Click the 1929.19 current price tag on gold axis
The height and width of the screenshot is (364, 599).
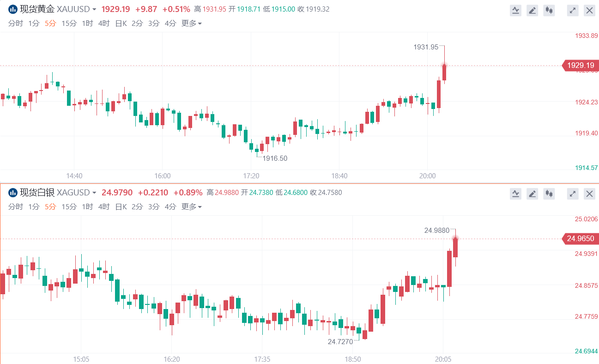click(x=580, y=66)
